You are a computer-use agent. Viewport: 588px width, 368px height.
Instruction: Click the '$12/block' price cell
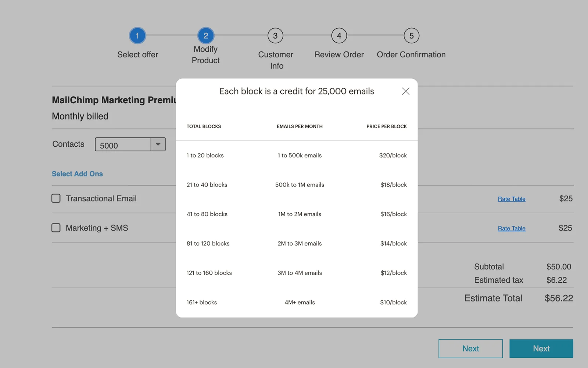point(394,273)
